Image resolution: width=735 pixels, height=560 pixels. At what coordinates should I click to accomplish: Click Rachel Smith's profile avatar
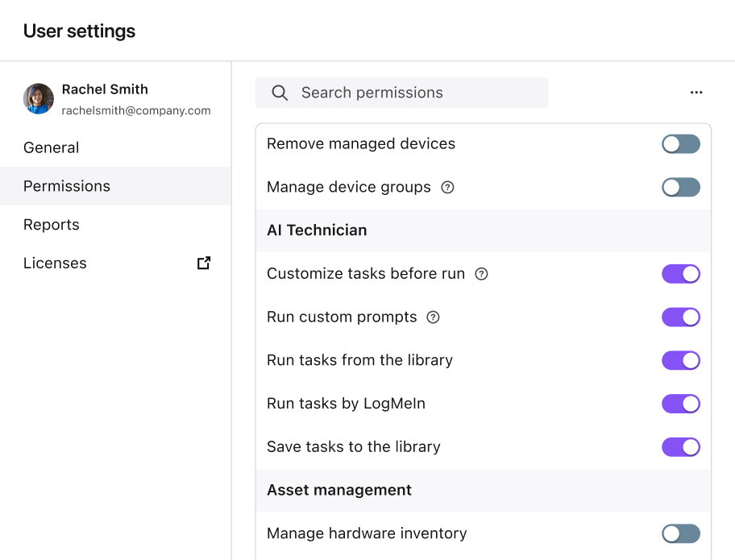pyautogui.click(x=39, y=99)
